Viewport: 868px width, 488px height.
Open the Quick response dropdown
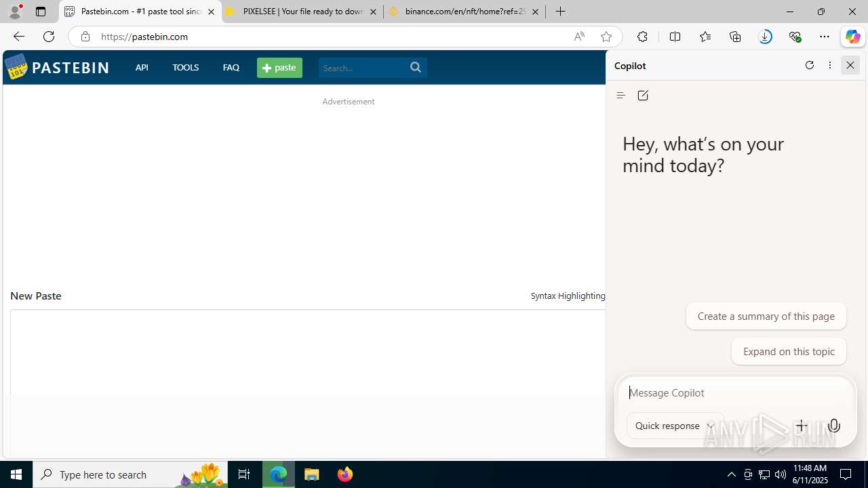point(675,426)
